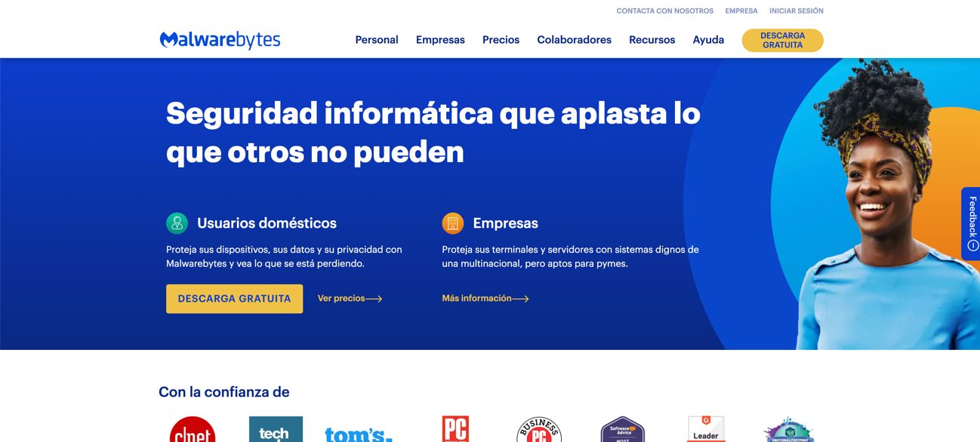Click the red PC Mag logo

click(x=455, y=429)
